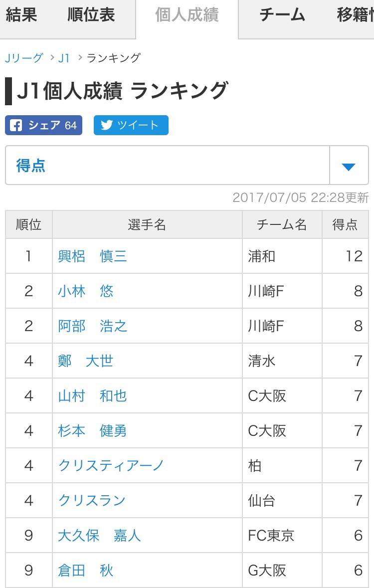Expand the 得点 dropdown arrow
The height and width of the screenshot is (588, 374).
click(349, 166)
